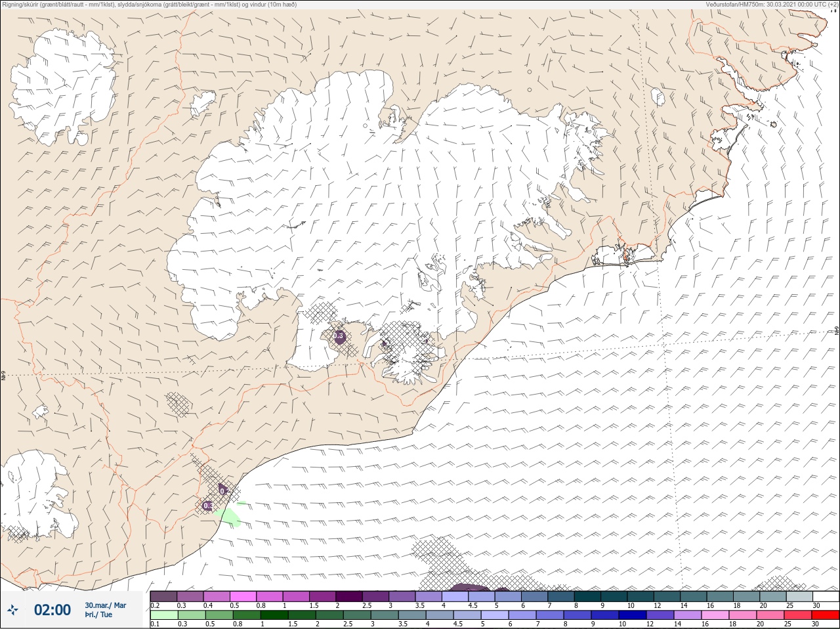Click the '30.mar./ Mar' date text

click(105, 605)
